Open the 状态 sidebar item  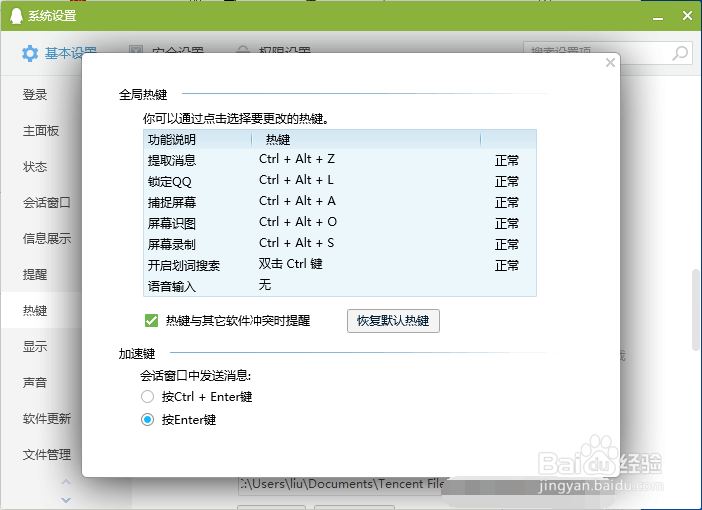pos(35,167)
